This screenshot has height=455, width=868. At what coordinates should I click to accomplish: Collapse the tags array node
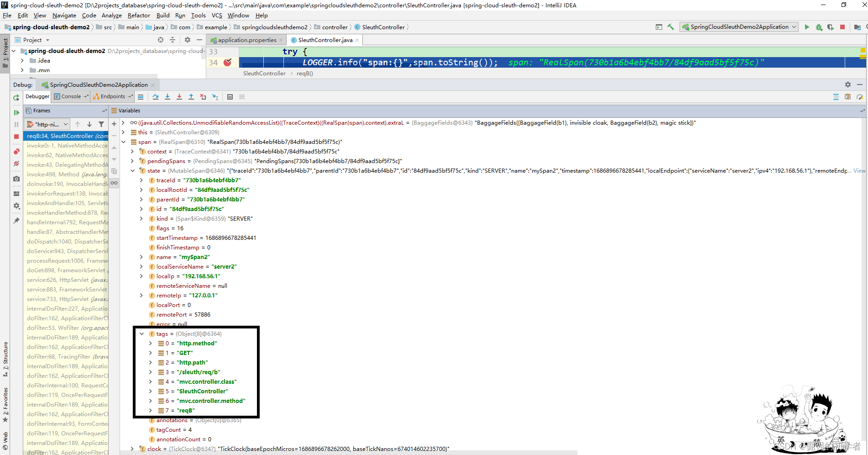click(x=141, y=333)
